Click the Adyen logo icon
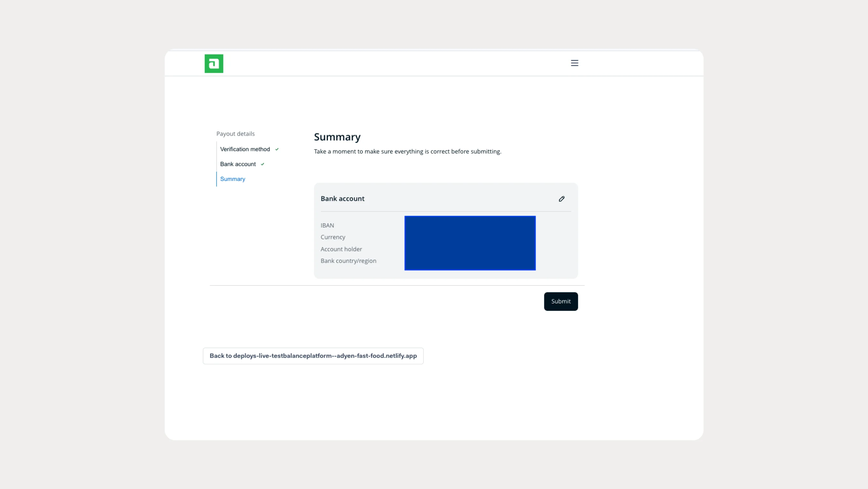 click(213, 64)
